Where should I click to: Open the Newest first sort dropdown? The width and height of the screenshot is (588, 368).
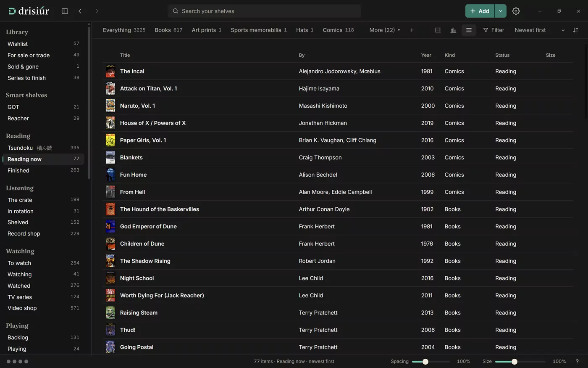coord(540,30)
